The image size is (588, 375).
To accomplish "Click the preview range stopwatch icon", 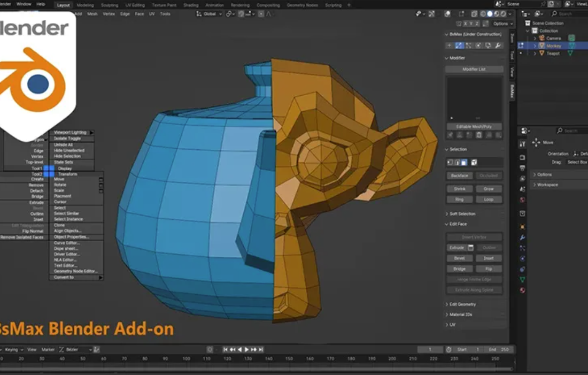I will [449, 349].
